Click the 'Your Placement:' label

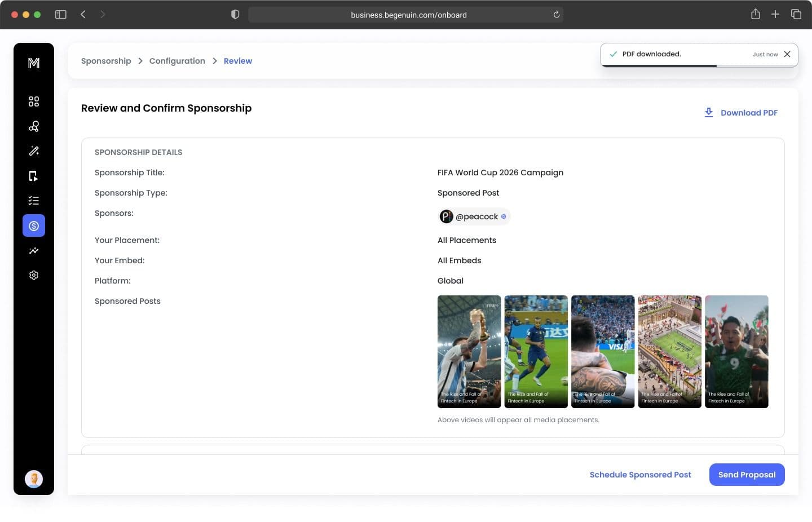(127, 240)
